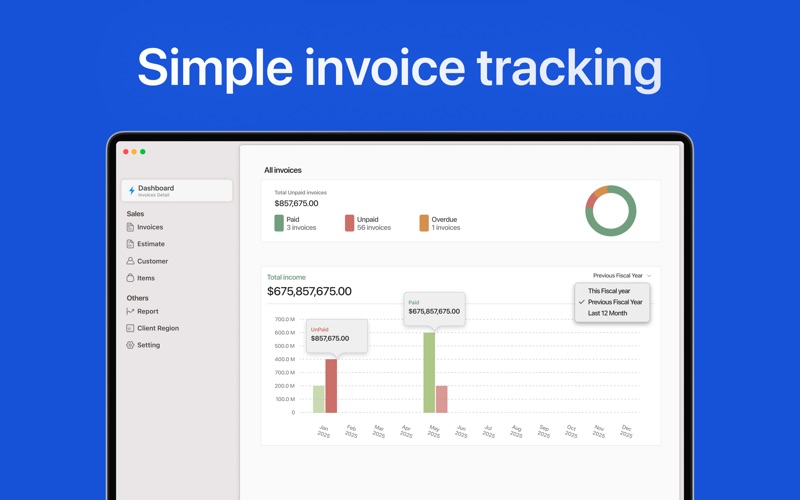Choose Last 12 Month option
Screen dimensions: 800x500
click(x=608, y=313)
